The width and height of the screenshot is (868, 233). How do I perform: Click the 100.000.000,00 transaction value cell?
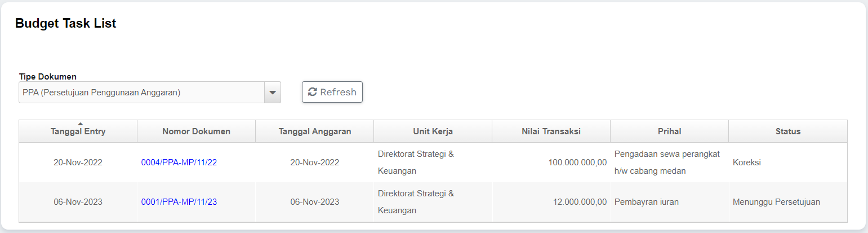pyautogui.click(x=577, y=162)
